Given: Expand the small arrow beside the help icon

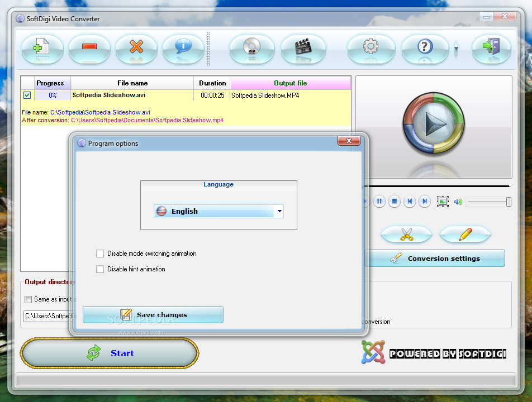Looking at the screenshot, I should [456, 49].
